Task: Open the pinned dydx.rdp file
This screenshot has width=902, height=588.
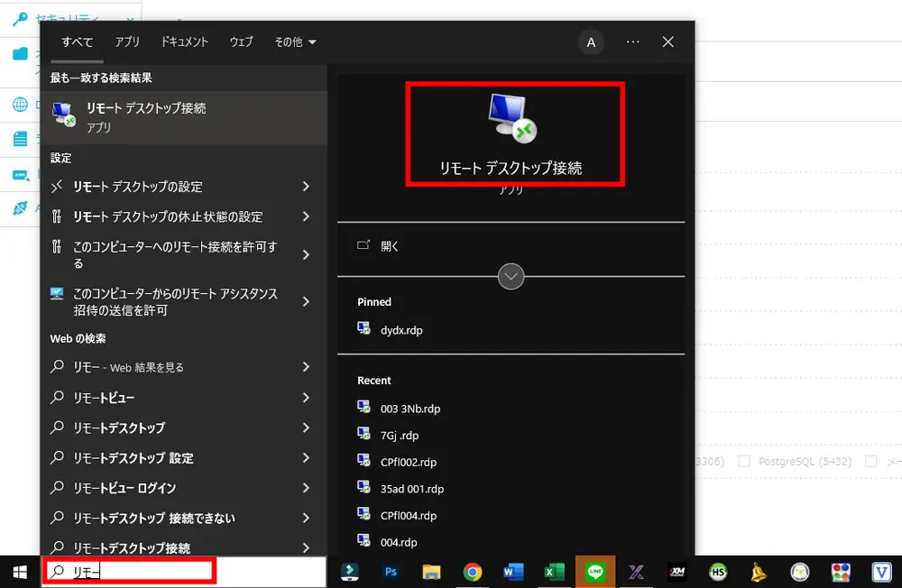Action: tap(398, 329)
